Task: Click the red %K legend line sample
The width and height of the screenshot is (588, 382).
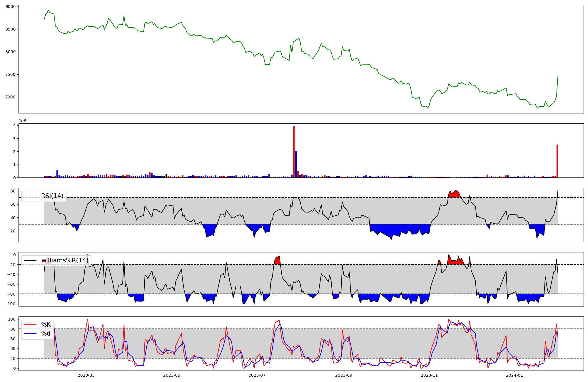Action: click(x=30, y=325)
